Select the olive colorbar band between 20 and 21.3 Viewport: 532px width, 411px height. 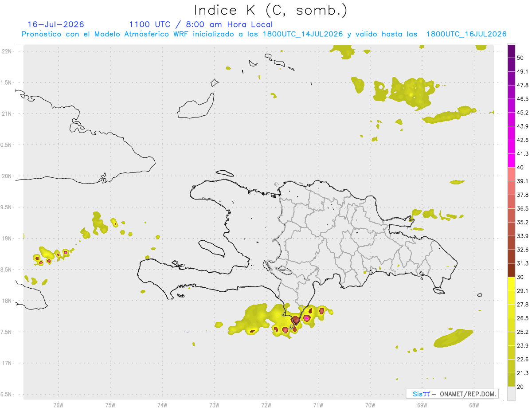click(511, 380)
